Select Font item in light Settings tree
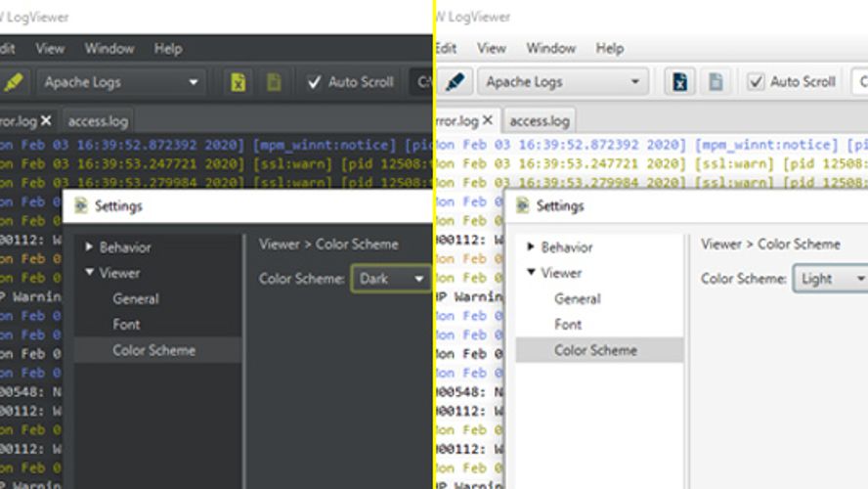868x489 pixels. coord(568,325)
